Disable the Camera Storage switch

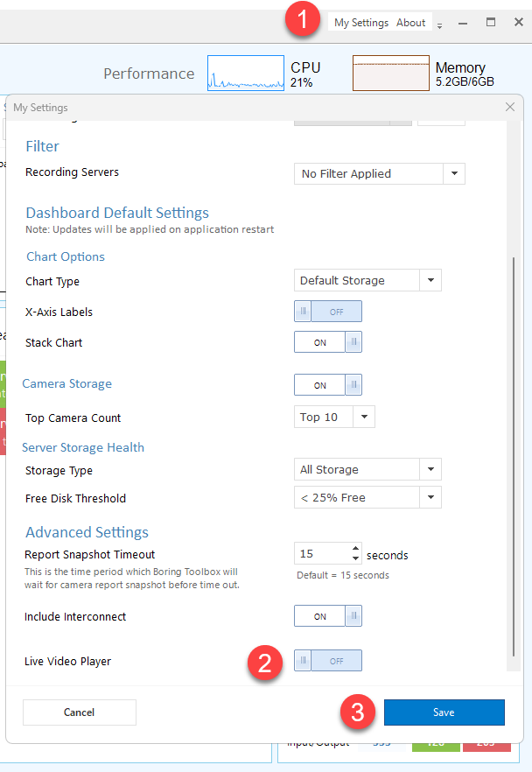tap(327, 384)
